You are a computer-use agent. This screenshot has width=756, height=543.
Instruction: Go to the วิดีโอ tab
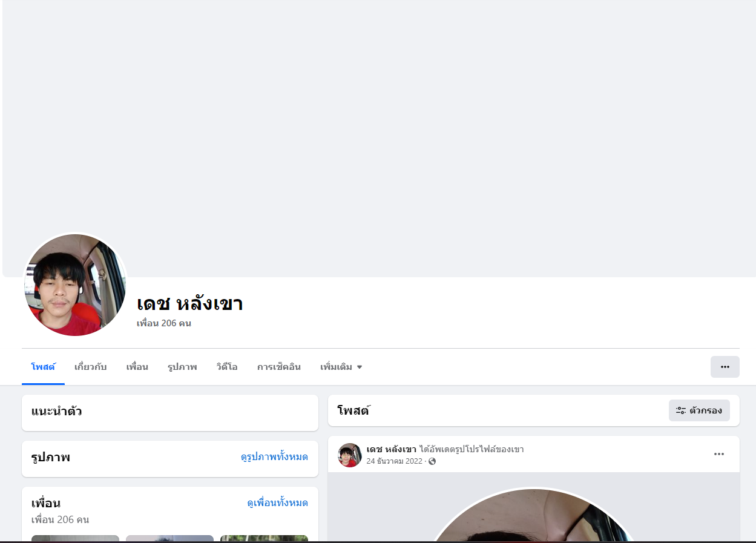pos(227,367)
